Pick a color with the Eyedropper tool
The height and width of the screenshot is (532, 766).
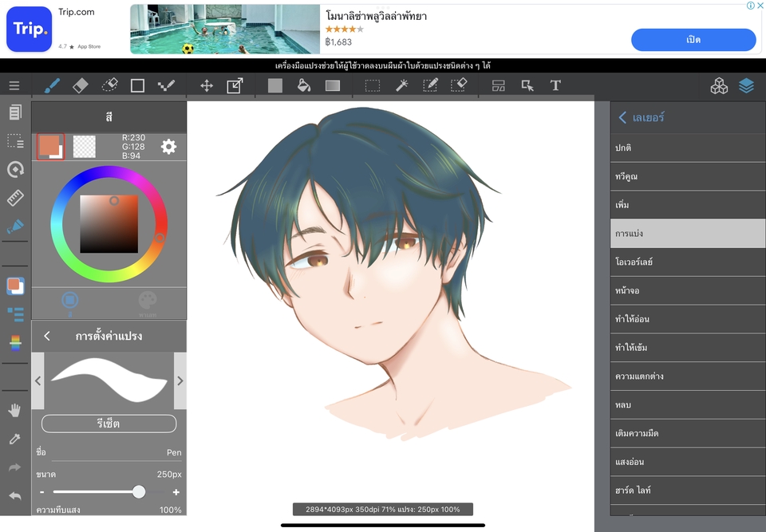click(x=14, y=438)
